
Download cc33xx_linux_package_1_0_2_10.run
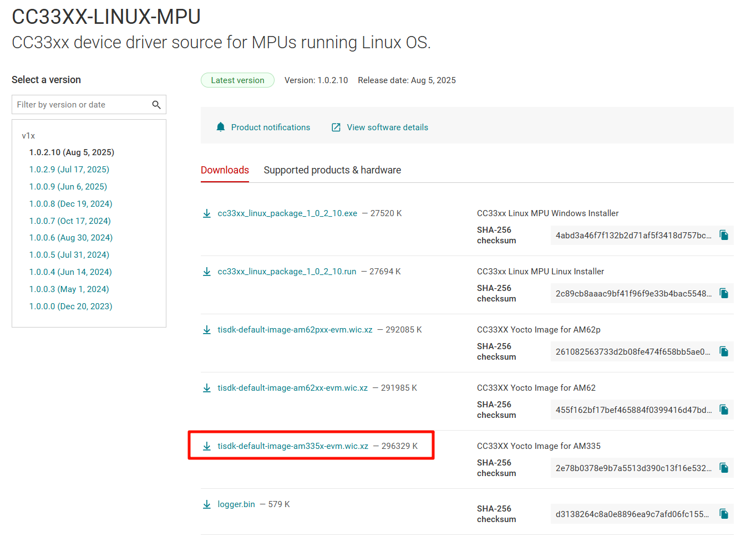[287, 272]
